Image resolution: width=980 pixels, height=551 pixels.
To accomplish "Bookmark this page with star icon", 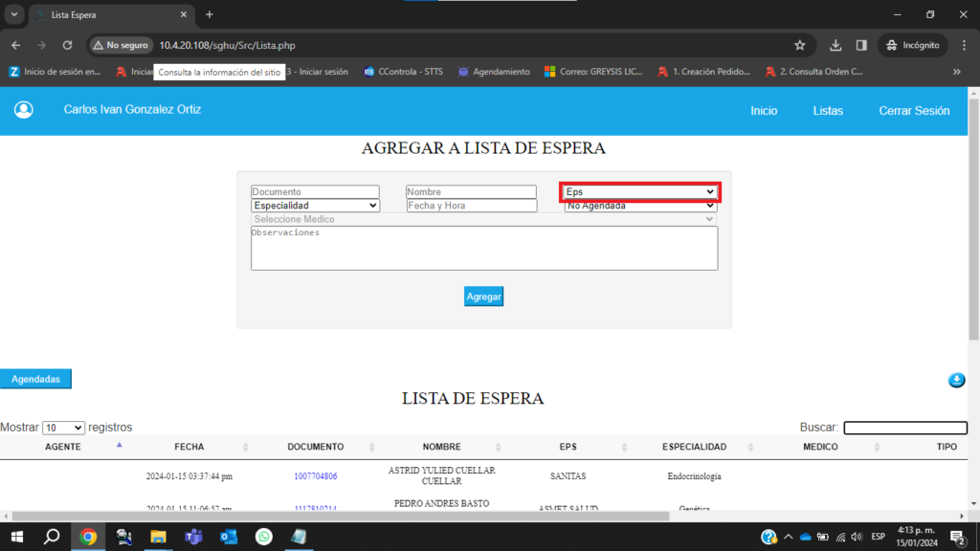I will click(x=800, y=45).
